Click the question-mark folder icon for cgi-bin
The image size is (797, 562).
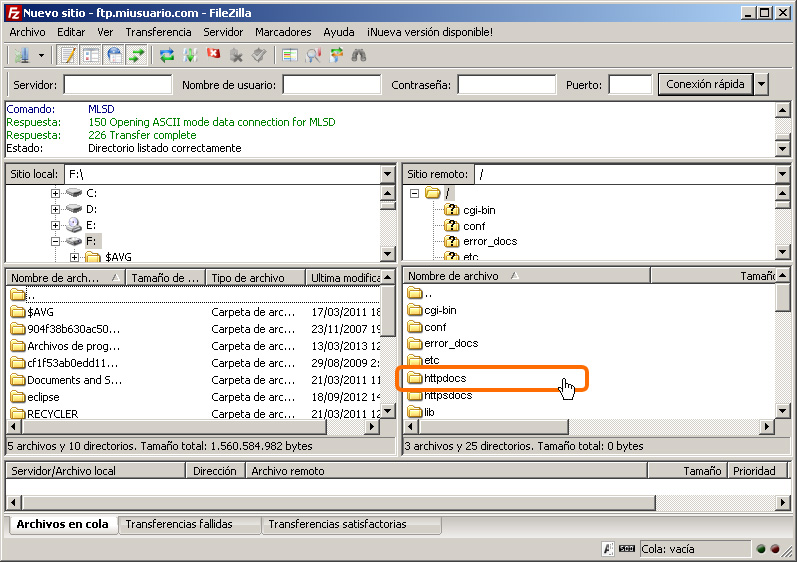click(x=451, y=209)
